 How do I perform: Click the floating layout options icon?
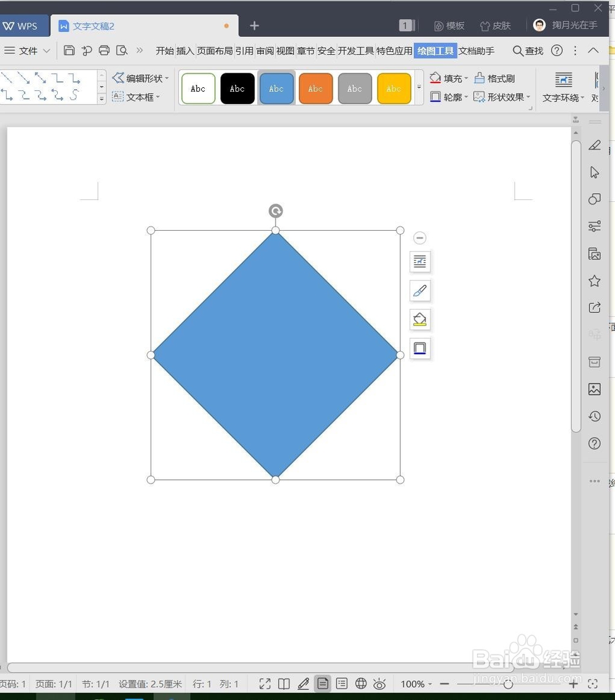point(420,261)
